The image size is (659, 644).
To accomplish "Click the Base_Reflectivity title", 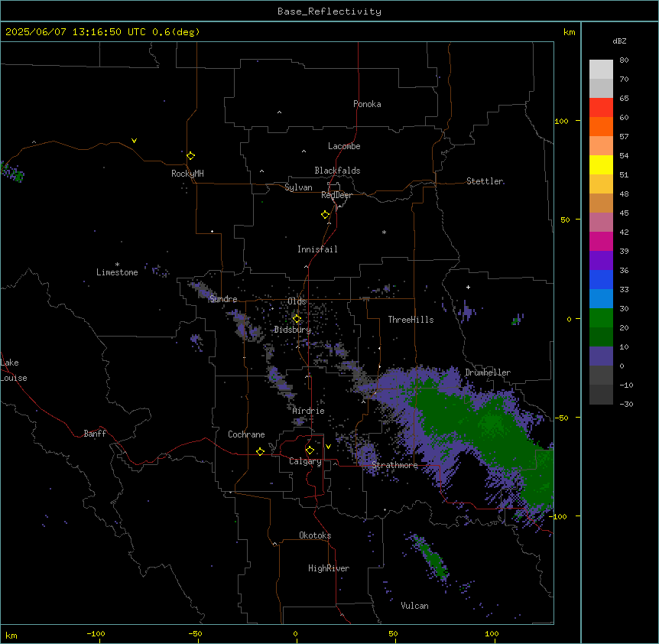I will (x=329, y=11).
